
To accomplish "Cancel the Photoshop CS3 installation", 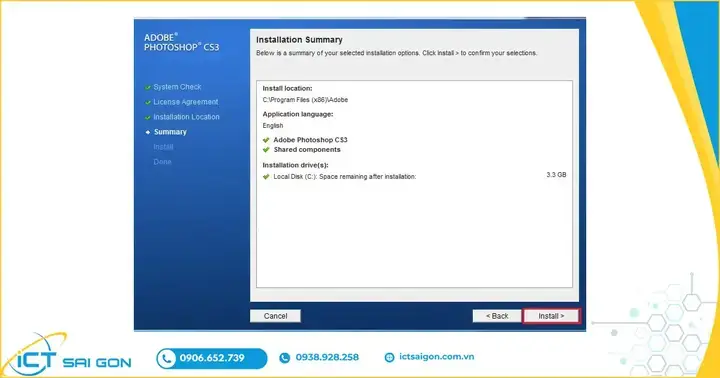I will 276,316.
